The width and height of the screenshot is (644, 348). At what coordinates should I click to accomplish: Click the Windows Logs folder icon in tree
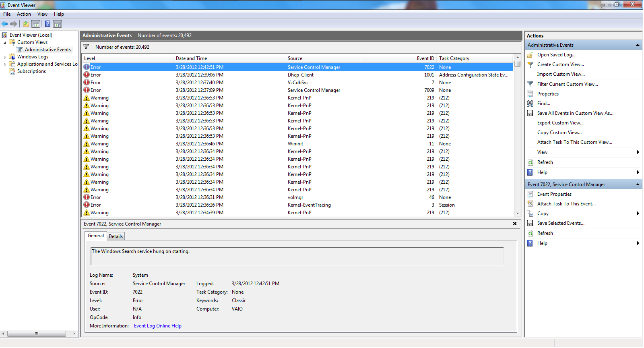[12, 57]
